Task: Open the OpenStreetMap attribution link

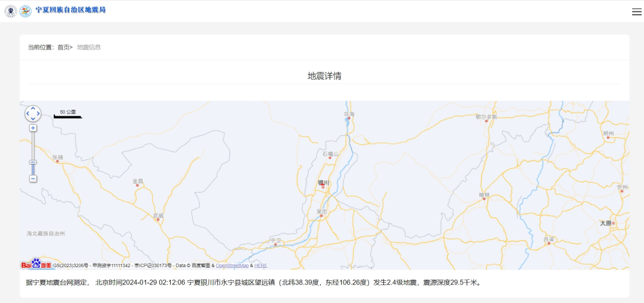Action: click(x=232, y=265)
